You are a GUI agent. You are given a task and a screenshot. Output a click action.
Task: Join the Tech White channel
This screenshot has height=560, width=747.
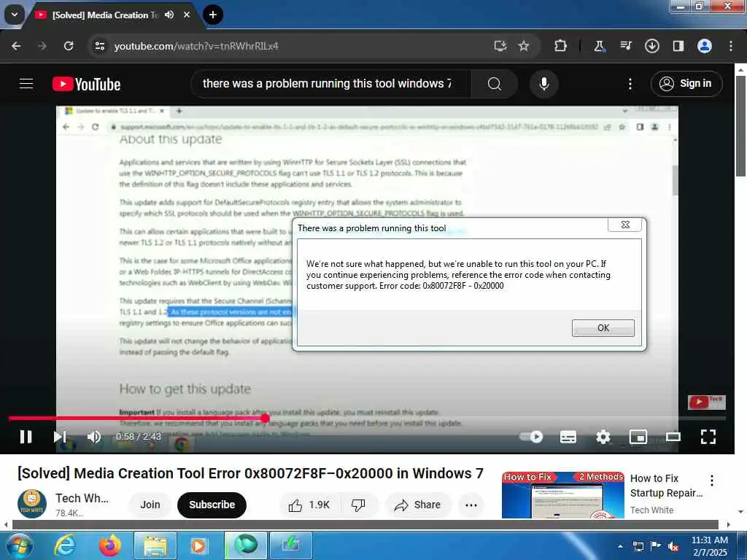[150, 505]
